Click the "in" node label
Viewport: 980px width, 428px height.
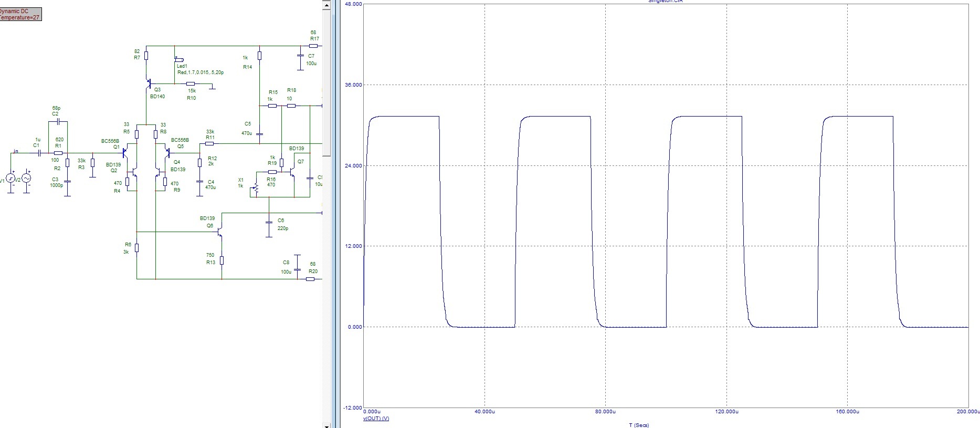(x=16, y=151)
